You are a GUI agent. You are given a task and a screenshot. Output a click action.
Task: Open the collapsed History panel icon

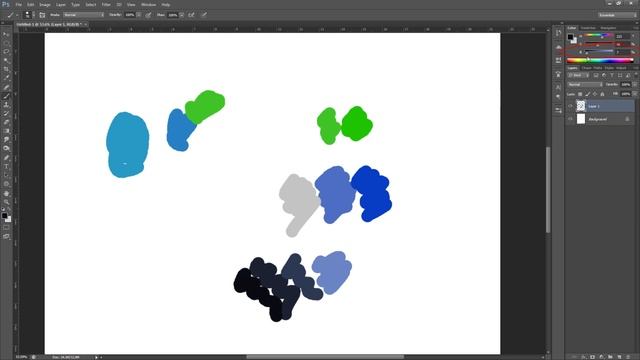(558, 33)
